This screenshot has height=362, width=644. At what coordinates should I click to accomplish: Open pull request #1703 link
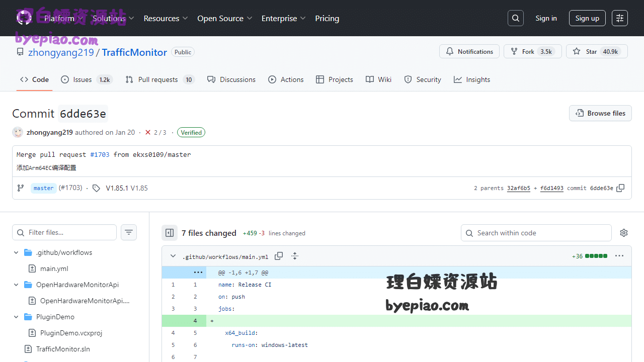tap(100, 154)
